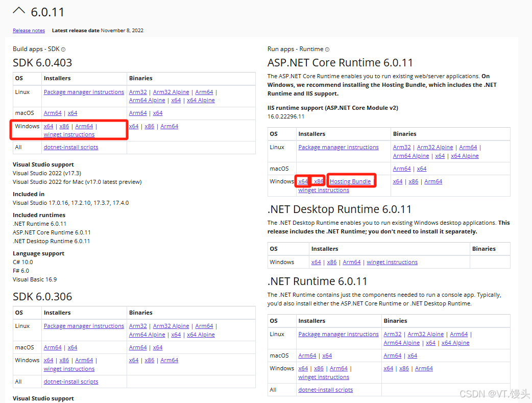The height and width of the screenshot is (403, 532).
Task: Download SDK 6.0.403 Linux Arm32 binary
Action: [138, 92]
